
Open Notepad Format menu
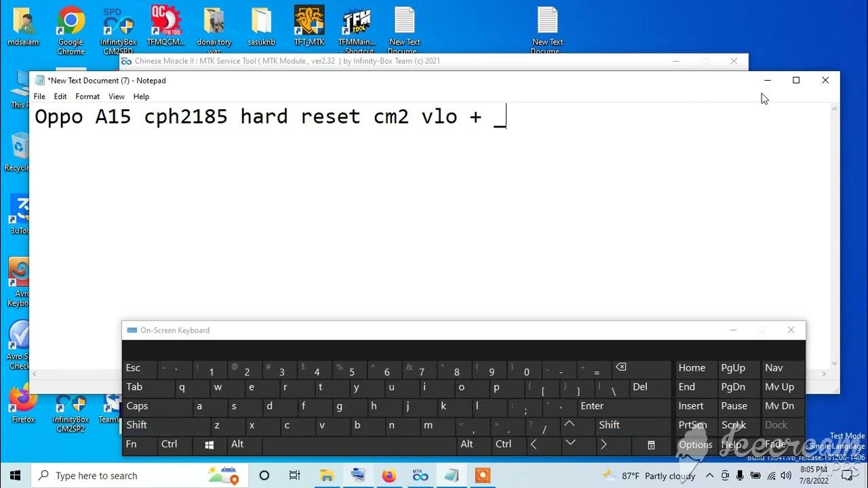click(87, 96)
